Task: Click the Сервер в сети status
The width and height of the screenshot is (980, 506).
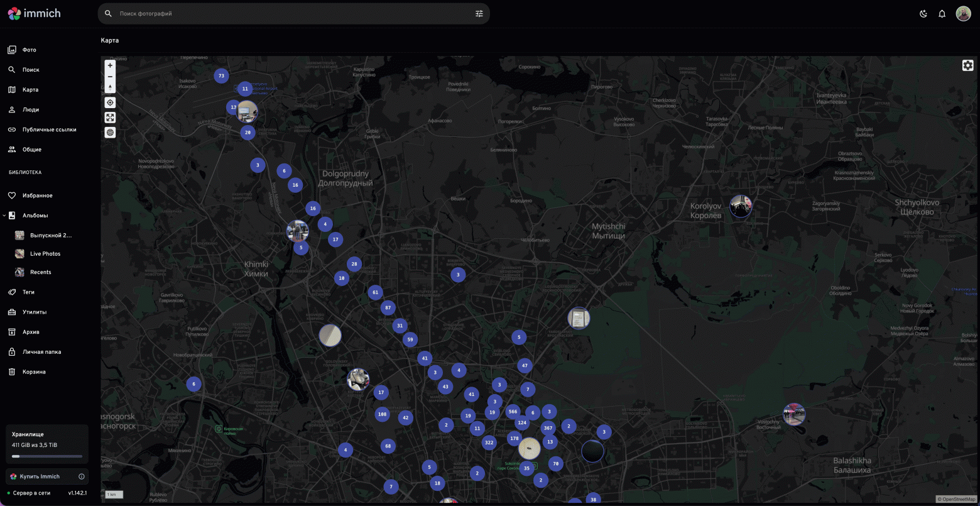Action: click(33, 493)
